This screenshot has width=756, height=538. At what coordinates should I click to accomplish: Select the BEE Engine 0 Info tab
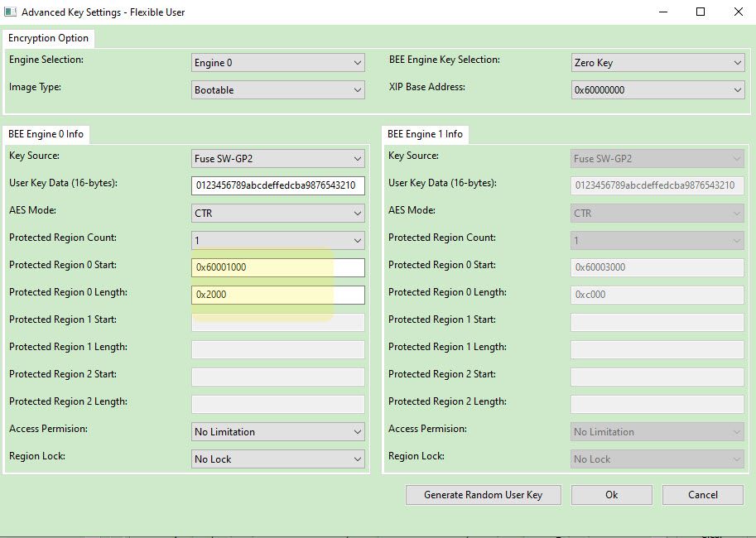click(x=46, y=134)
